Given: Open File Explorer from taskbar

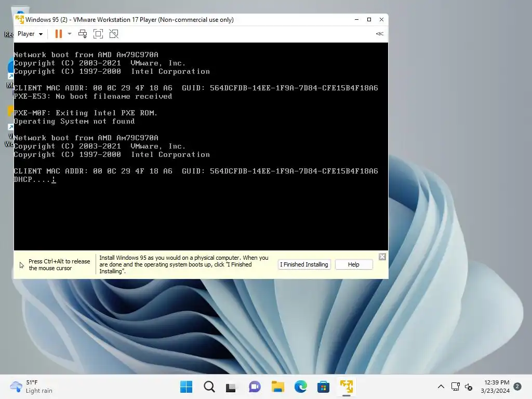Looking at the screenshot, I should coord(277,387).
